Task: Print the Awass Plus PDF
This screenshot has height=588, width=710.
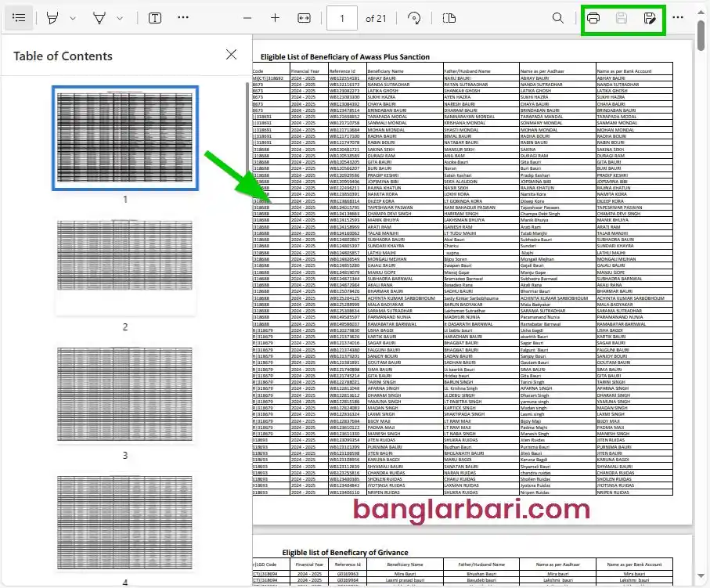Action: point(593,17)
